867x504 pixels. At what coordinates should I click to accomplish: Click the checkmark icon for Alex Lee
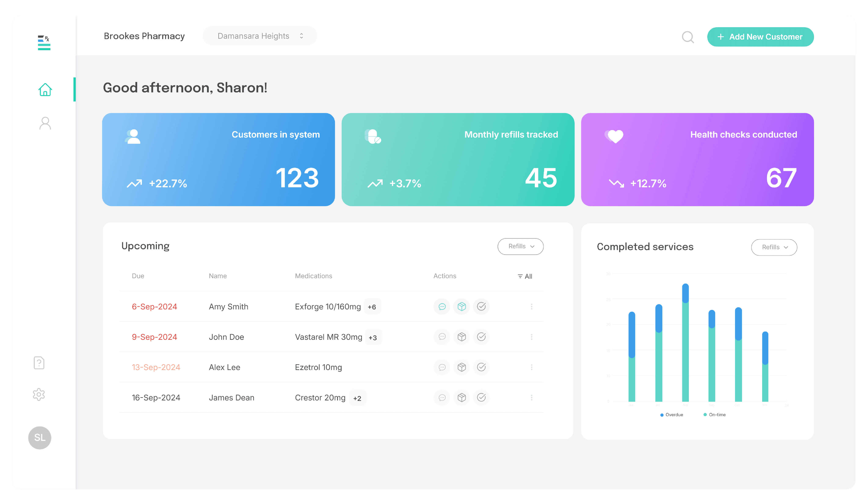click(x=481, y=367)
